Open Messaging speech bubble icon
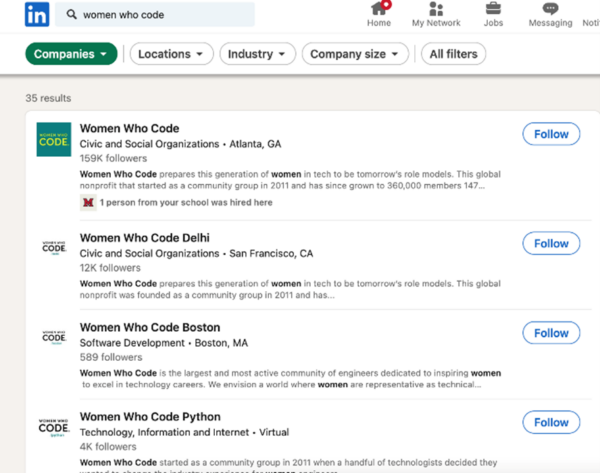The width and height of the screenshot is (600, 473). pyautogui.click(x=550, y=8)
